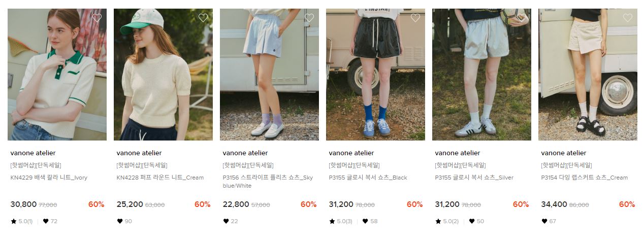Click heart icon on Black glossy boxer shorts photo

[x=415, y=18]
